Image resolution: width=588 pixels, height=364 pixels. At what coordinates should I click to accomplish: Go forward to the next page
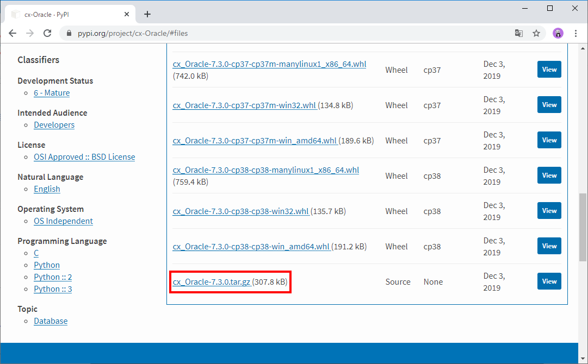30,33
